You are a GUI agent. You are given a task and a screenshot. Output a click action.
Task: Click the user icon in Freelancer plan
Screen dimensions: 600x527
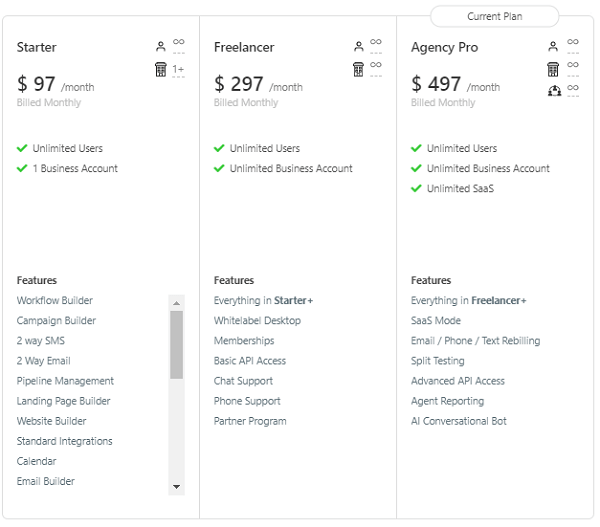[x=358, y=47]
